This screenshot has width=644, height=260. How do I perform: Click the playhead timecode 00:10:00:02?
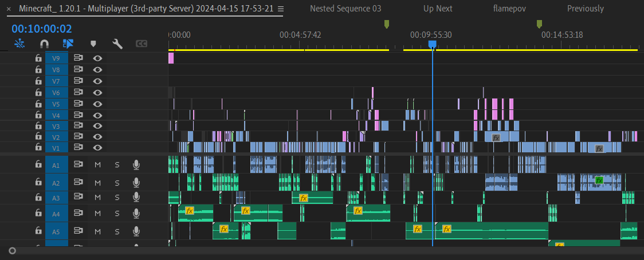tap(42, 29)
